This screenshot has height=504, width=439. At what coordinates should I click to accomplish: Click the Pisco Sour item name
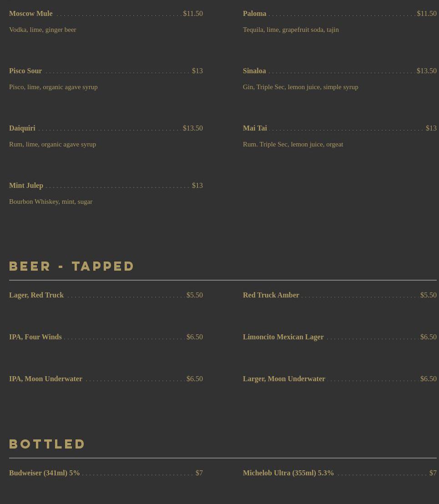coord(25,71)
